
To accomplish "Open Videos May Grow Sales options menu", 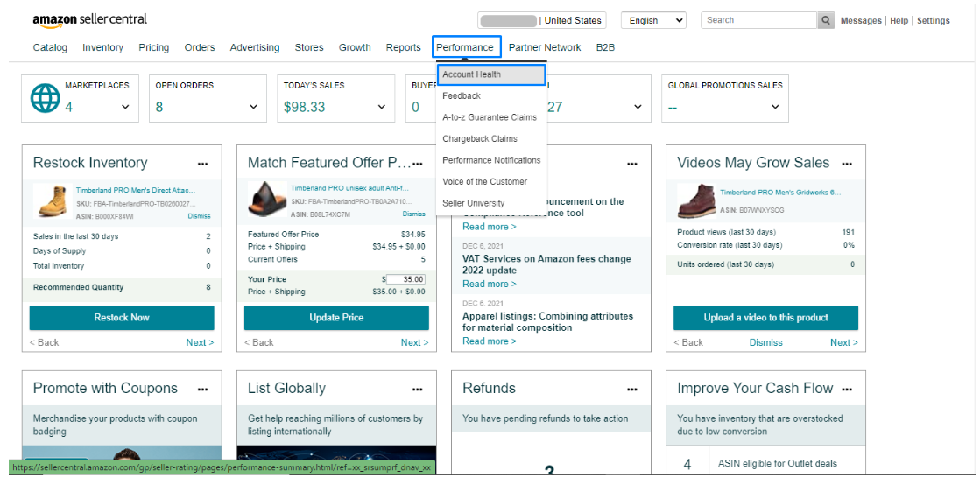I will coord(847,164).
